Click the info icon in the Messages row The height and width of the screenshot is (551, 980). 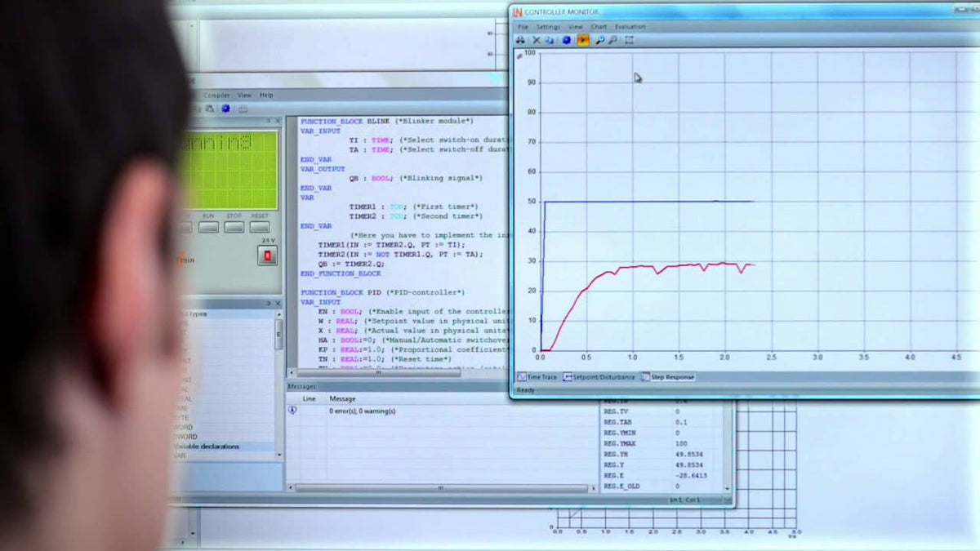tap(292, 410)
